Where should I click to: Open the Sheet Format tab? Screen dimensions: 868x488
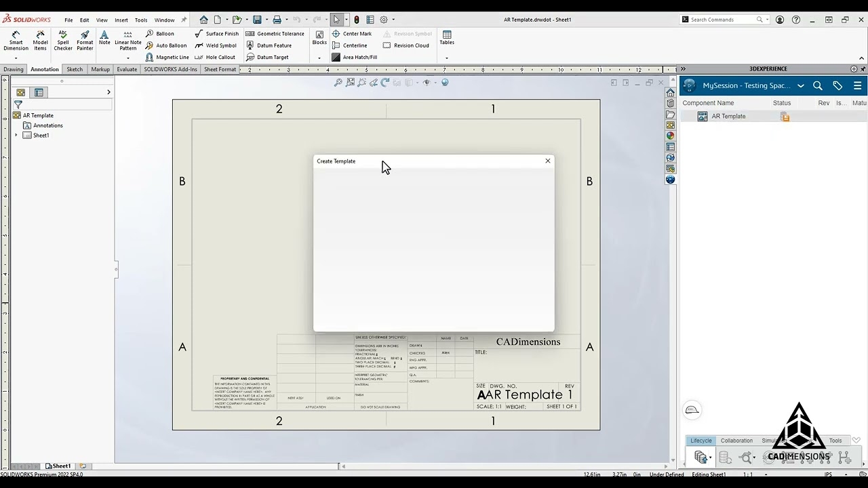(x=220, y=69)
